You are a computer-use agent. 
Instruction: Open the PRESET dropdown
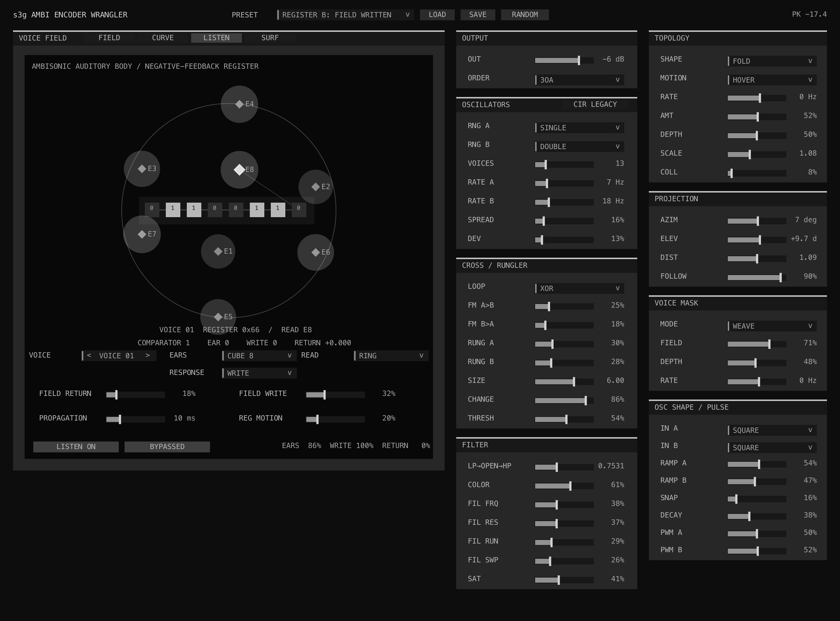coord(345,15)
